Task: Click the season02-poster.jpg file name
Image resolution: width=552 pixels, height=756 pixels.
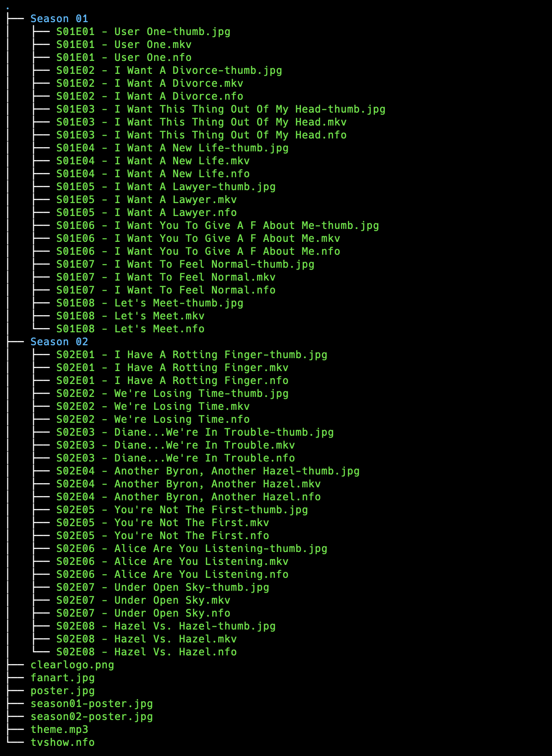Action: point(91,717)
